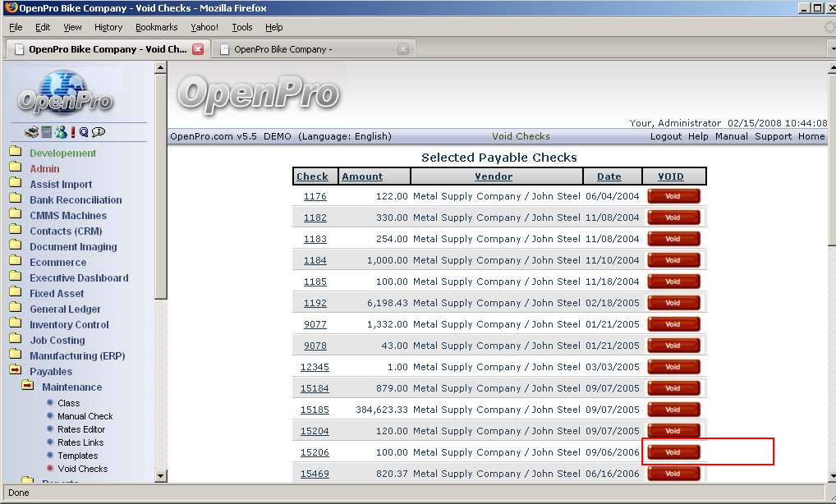Image resolution: width=836 pixels, height=504 pixels.
Task: Open the calculator icon in sidebar
Action: (47, 132)
